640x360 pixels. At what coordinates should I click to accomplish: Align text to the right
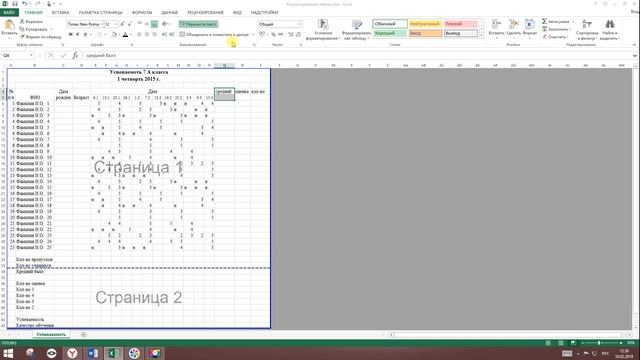click(154, 34)
